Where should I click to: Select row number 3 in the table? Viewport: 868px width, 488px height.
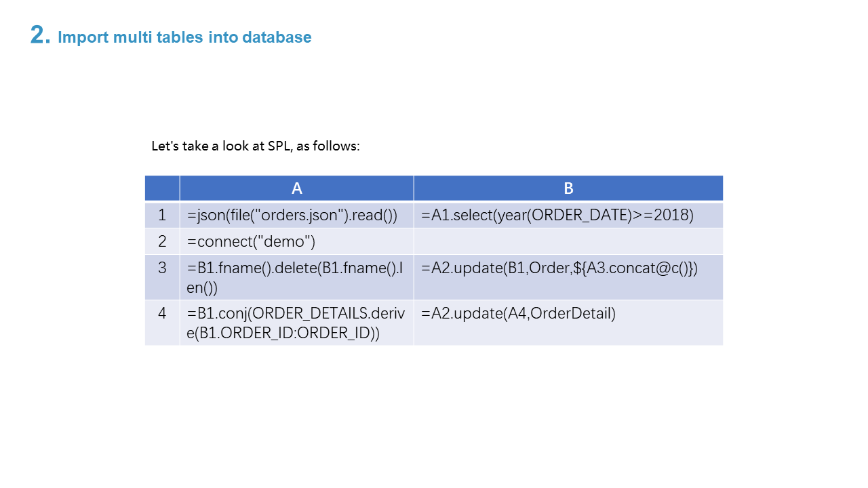162,268
